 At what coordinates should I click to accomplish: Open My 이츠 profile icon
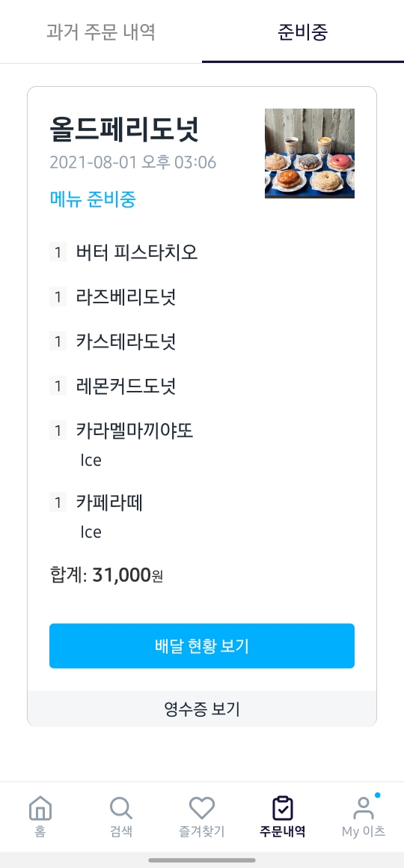click(363, 809)
